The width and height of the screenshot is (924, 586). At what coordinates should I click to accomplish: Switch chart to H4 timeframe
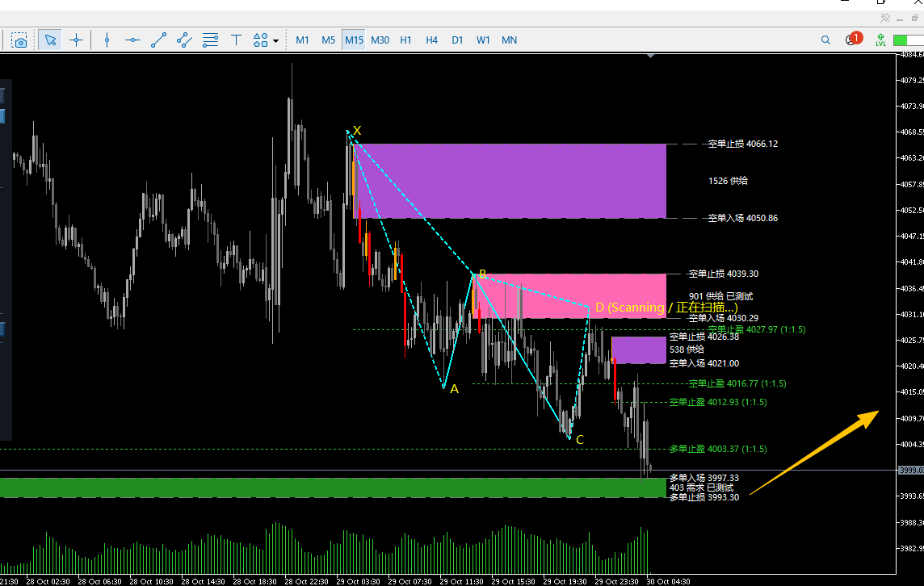(x=432, y=40)
